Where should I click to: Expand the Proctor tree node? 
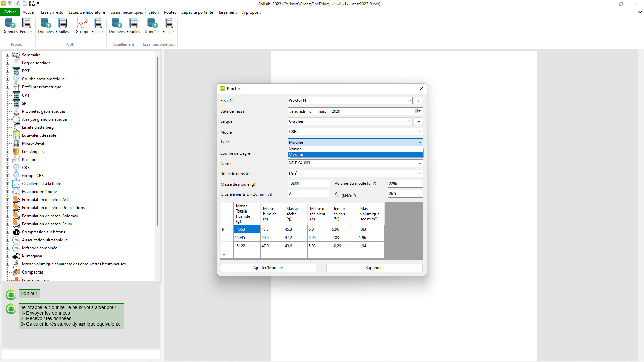pos(7,160)
